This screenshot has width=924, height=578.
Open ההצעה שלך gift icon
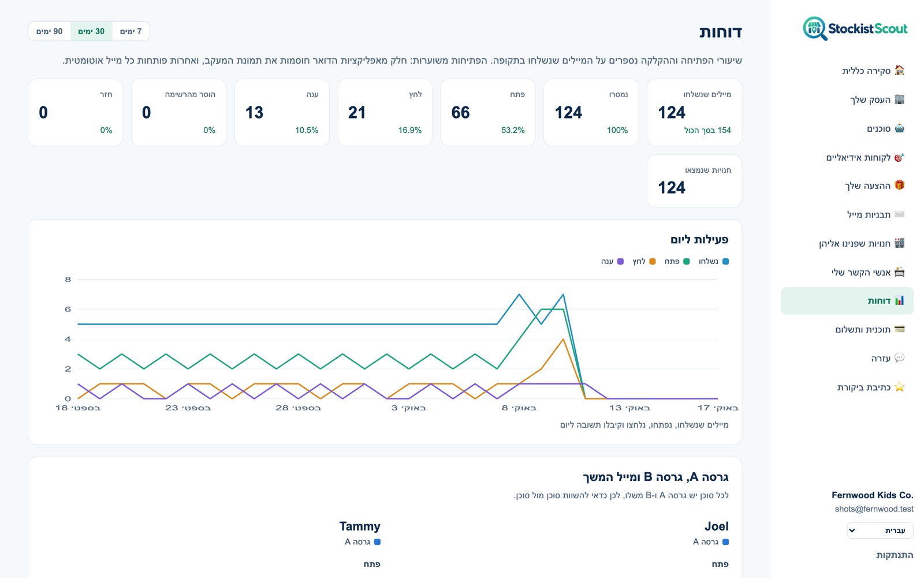[x=899, y=186]
